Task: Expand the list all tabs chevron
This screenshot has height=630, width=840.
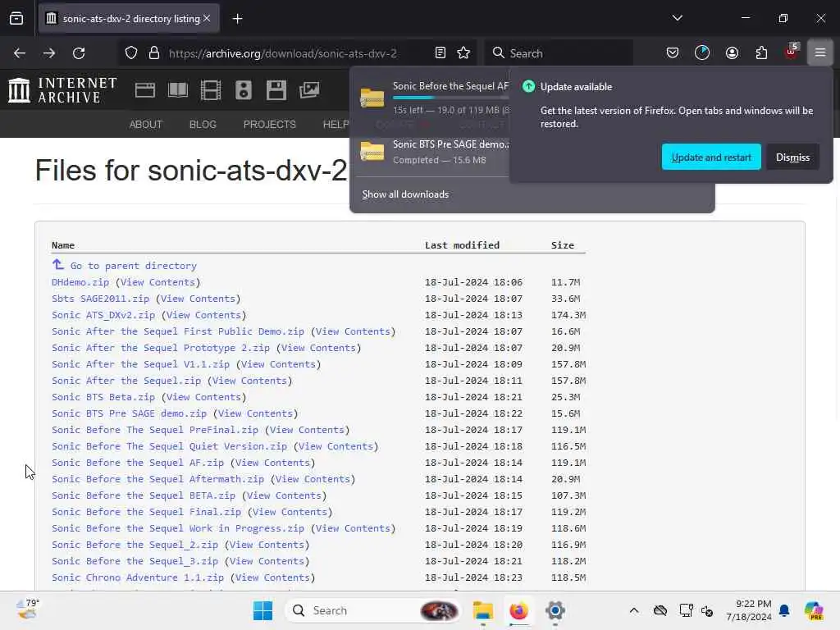Action: click(x=678, y=18)
